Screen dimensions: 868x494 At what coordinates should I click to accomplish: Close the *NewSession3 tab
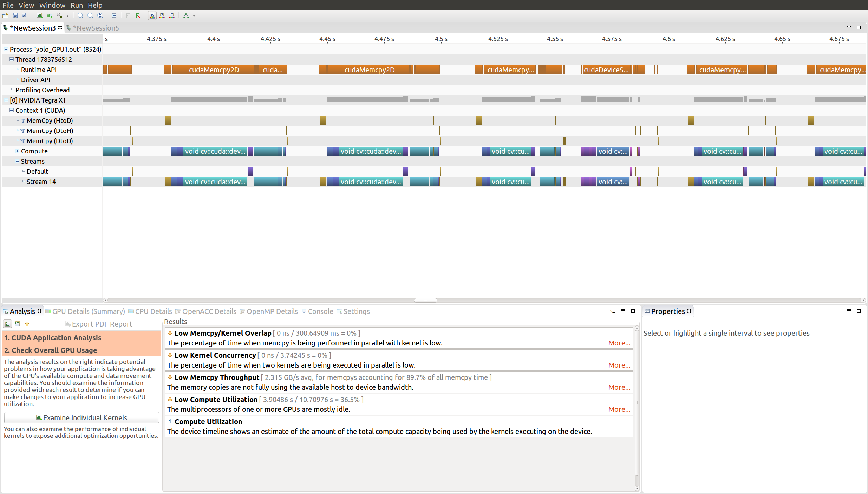(60, 28)
